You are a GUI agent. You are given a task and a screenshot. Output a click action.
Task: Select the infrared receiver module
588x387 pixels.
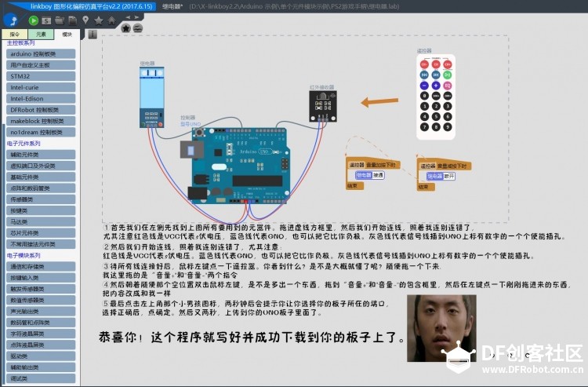tap(322, 106)
